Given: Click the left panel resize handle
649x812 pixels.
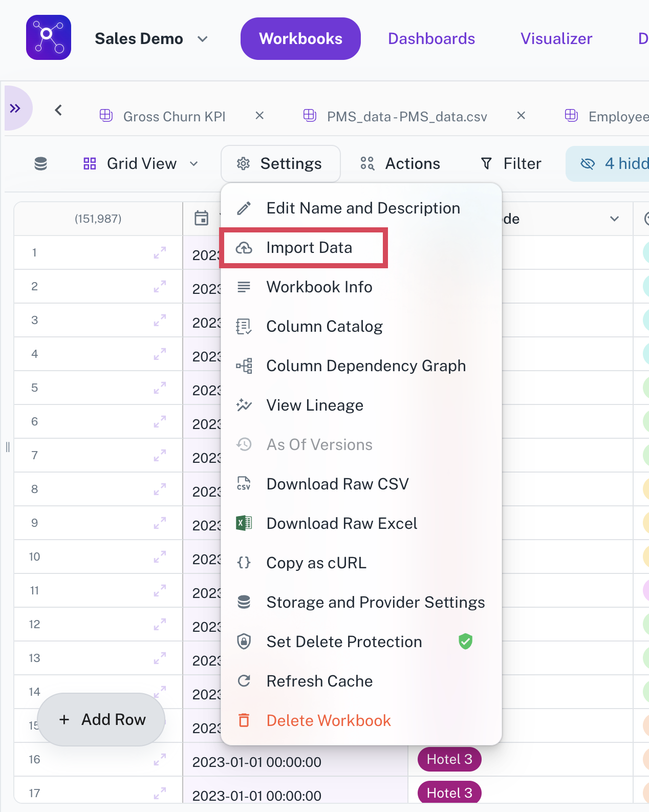Looking at the screenshot, I should click(x=8, y=447).
